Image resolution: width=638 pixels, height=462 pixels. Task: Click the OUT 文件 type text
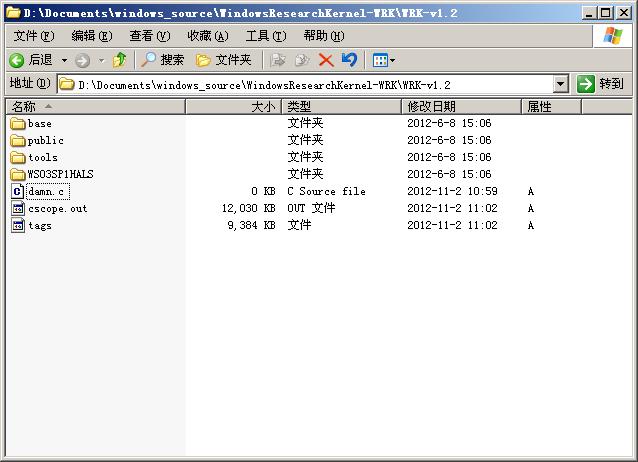coord(311,208)
